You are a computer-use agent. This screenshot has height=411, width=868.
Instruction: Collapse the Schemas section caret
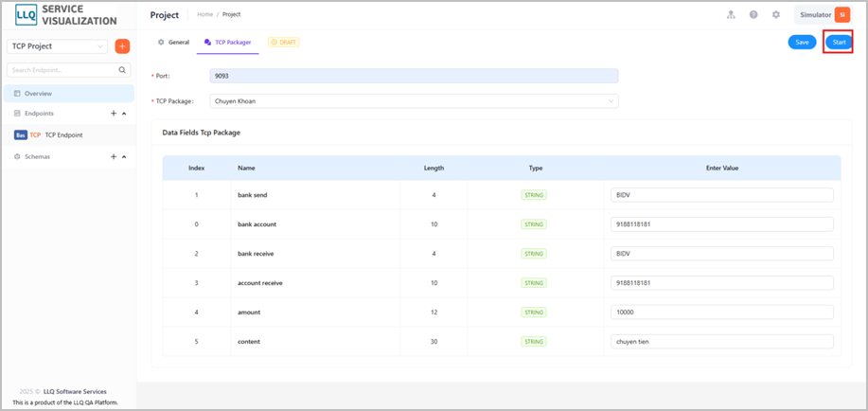coord(124,157)
